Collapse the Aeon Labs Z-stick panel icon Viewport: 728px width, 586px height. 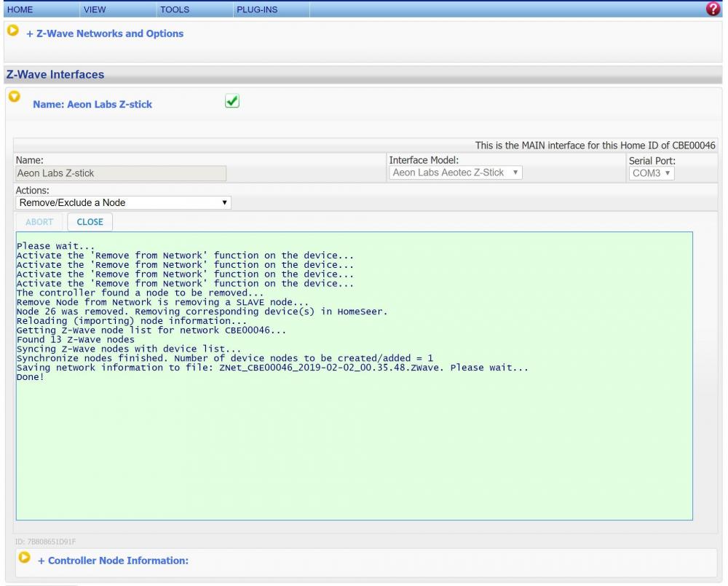click(x=12, y=98)
